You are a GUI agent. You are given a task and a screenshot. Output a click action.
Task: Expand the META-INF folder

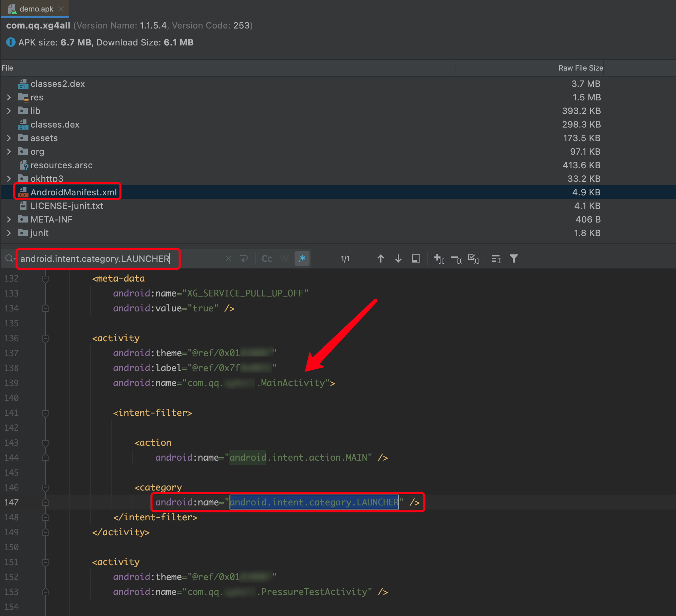click(9, 219)
